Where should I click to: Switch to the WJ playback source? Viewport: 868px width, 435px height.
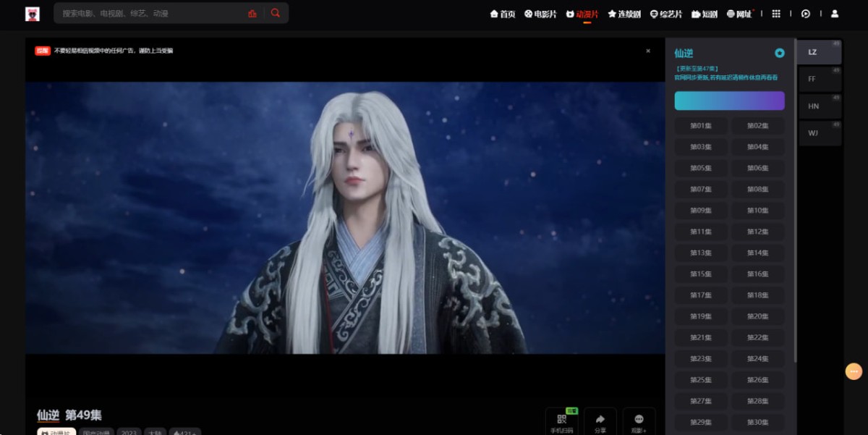coord(820,133)
